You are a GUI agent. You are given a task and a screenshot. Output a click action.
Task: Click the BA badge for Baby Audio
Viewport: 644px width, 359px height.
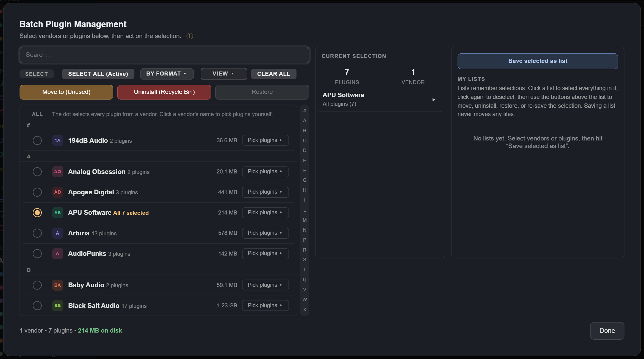pyautogui.click(x=57, y=285)
